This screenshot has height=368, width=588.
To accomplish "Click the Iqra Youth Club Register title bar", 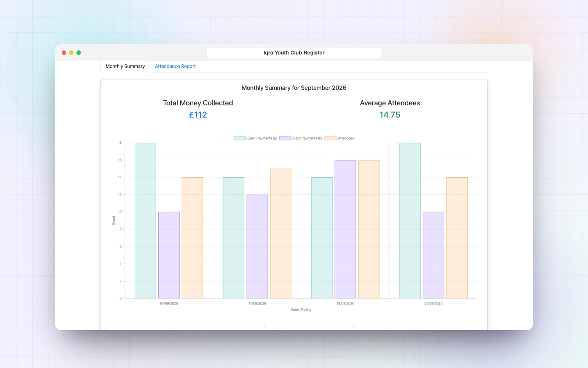I will [x=294, y=53].
